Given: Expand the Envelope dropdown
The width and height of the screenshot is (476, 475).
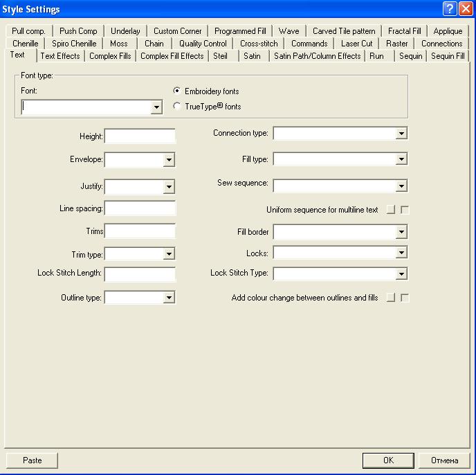Looking at the screenshot, I should pos(169,160).
